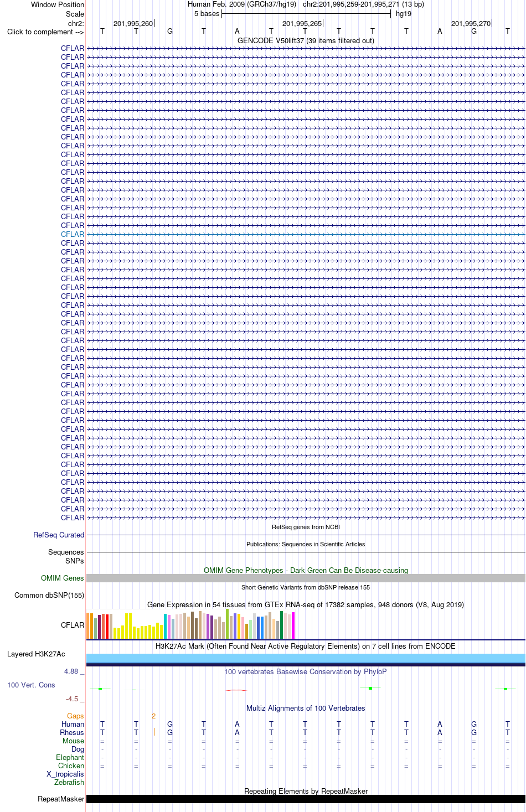Click the 'SNPs' track label
This screenshot has width=526, height=812.
(75, 561)
